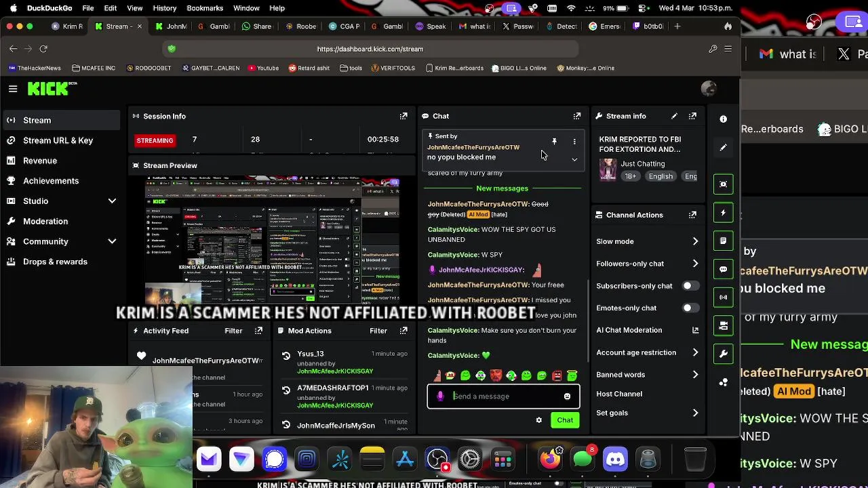Screen dimensions: 868x488
Task: Open Account age restriction options
Action: pyautogui.click(x=647, y=352)
